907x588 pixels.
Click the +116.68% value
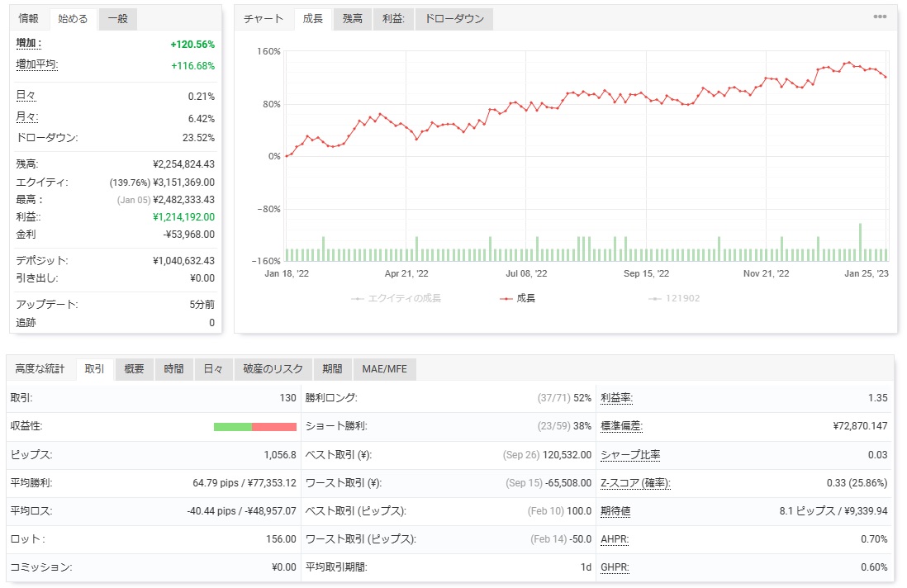tap(192, 66)
